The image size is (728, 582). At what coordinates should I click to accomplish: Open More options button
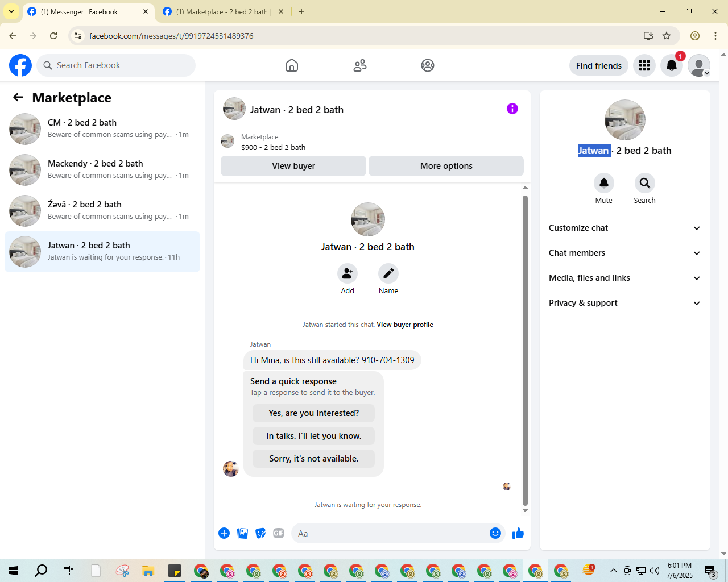(x=446, y=166)
